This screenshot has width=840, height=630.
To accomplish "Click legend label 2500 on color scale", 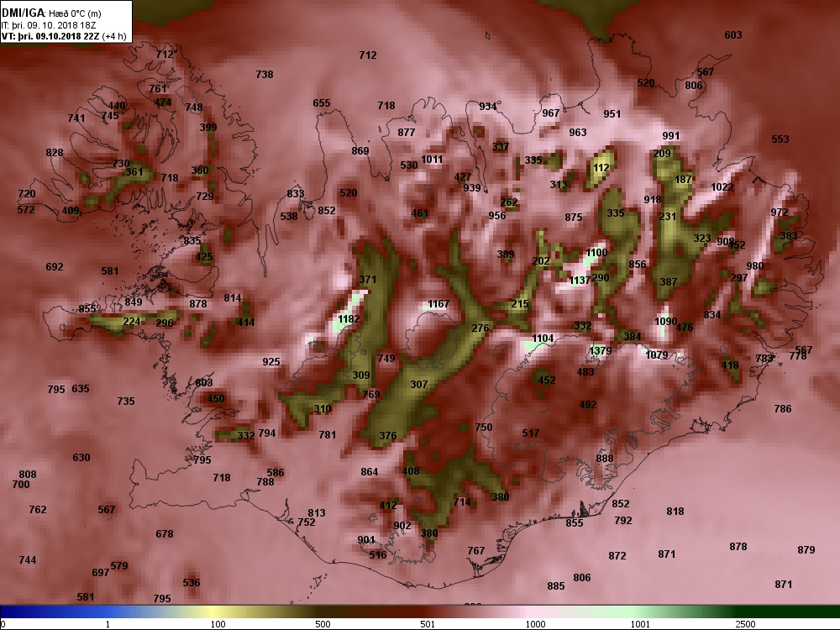I will [745, 624].
